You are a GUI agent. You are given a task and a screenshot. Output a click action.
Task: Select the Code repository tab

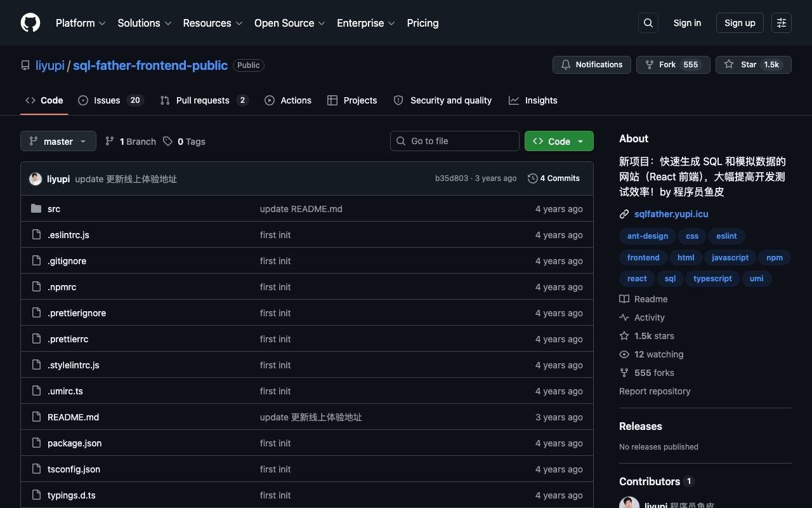(x=44, y=100)
